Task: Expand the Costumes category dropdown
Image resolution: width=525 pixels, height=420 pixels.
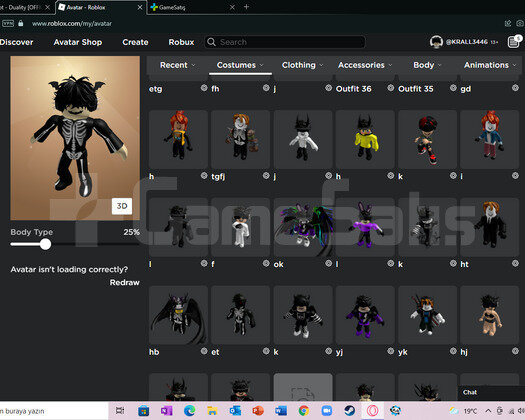Action: (240, 65)
